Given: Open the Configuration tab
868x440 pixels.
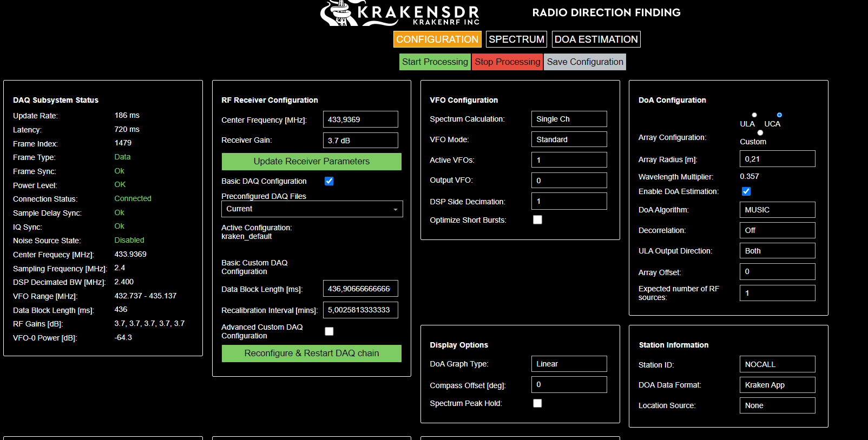Looking at the screenshot, I should pos(437,39).
